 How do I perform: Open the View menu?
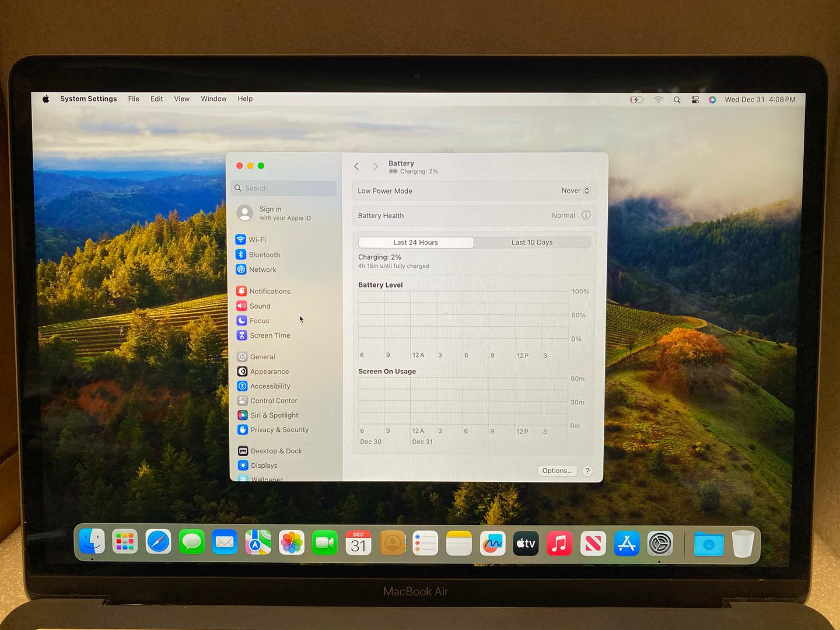click(x=181, y=99)
